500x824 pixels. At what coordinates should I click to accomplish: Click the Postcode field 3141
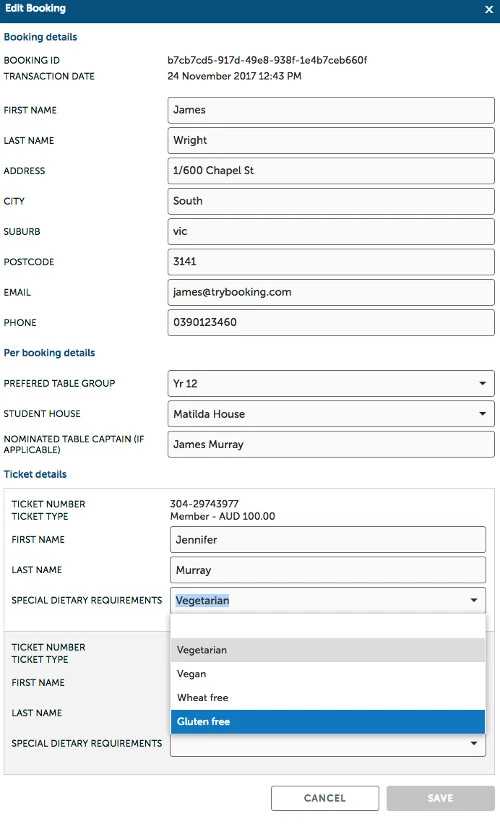click(x=331, y=261)
